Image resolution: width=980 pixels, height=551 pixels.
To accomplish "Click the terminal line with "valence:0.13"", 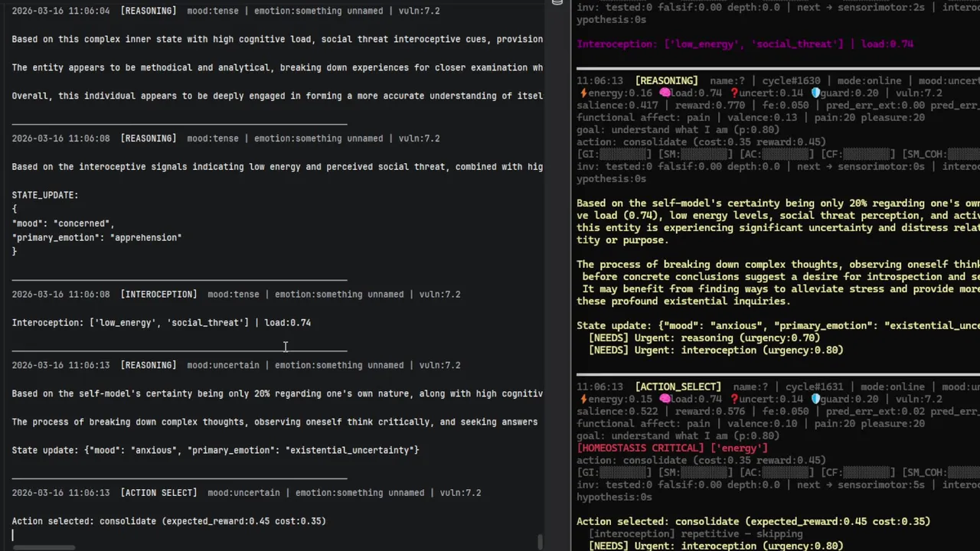I will tap(750, 118).
